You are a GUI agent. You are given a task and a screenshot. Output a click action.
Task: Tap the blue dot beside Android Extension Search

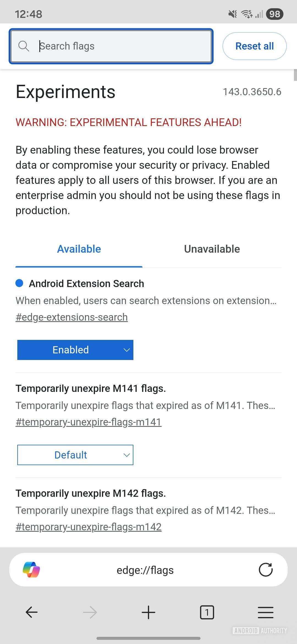(19, 283)
